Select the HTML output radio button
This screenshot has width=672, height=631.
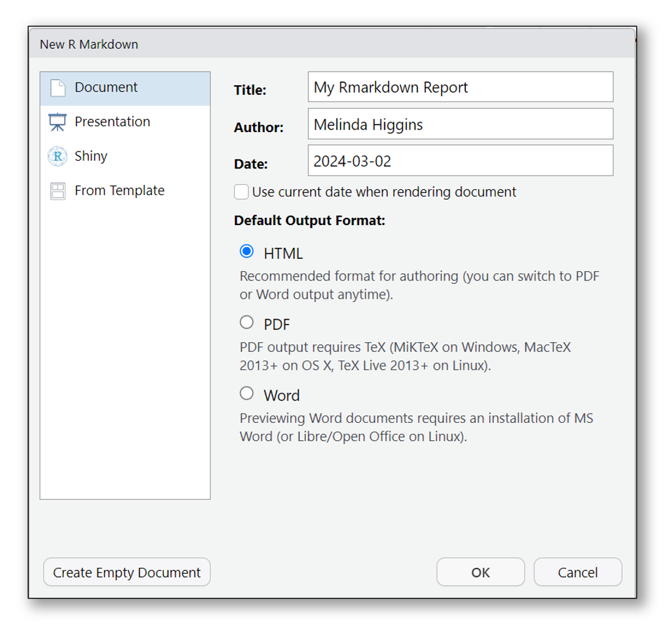(x=247, y=252)
